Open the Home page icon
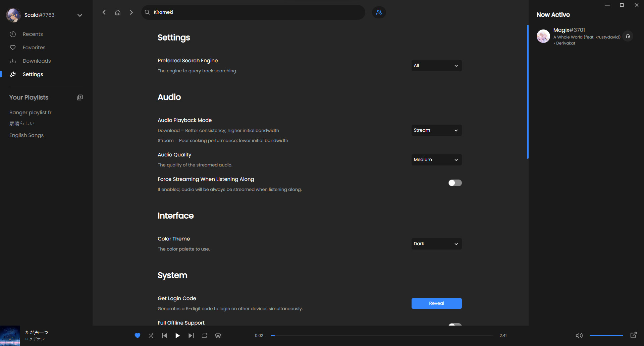This screenshot has height=346, width=644. coord(118,12)
